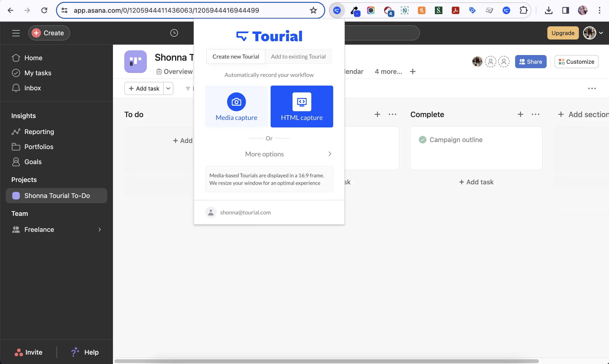609x364 pixels.
Task: Select HTML capture option
Action: point(302,107)
